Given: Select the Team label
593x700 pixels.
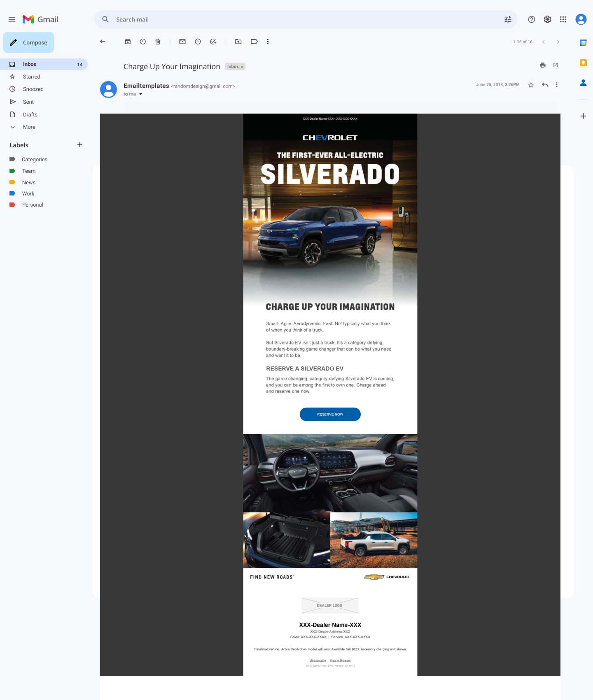Looking at the screenshot, I should [x=29, y=171].
